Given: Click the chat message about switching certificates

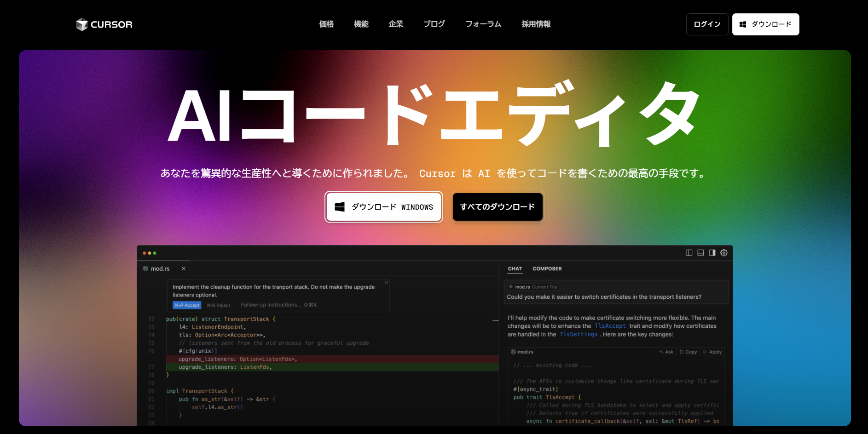Looking at the screenshot, I should (x=604, y=297).
